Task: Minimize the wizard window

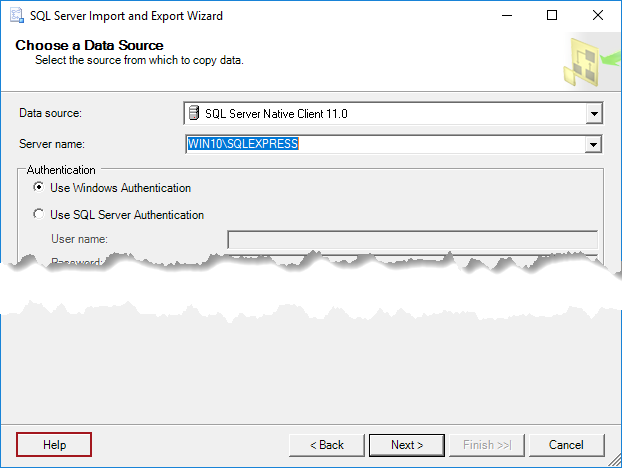Action: click(x=507, y=15)
